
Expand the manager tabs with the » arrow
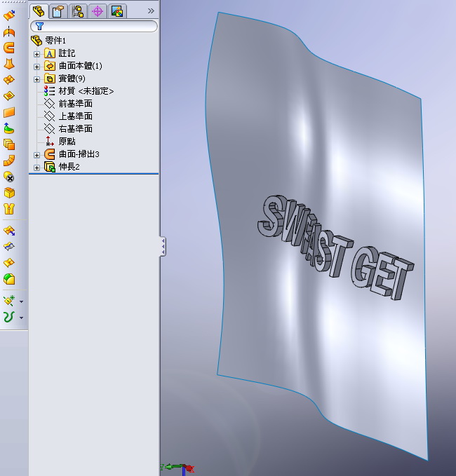151,11
